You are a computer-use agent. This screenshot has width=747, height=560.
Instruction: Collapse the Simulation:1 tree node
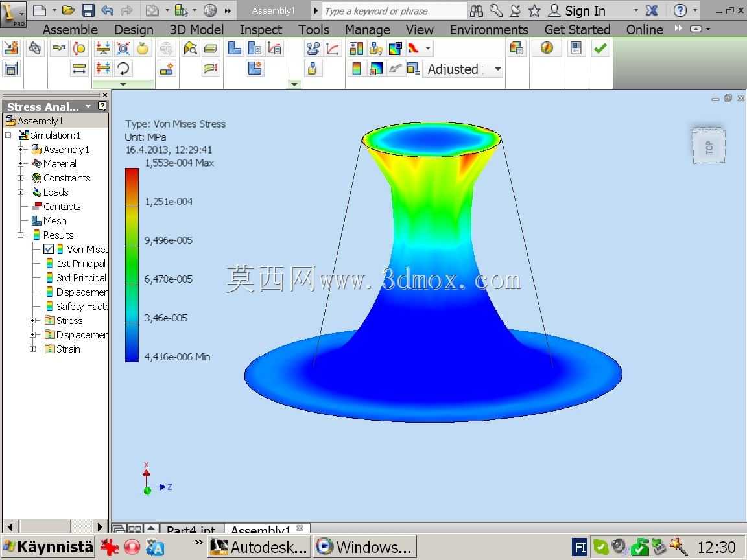tap(8, 135)
